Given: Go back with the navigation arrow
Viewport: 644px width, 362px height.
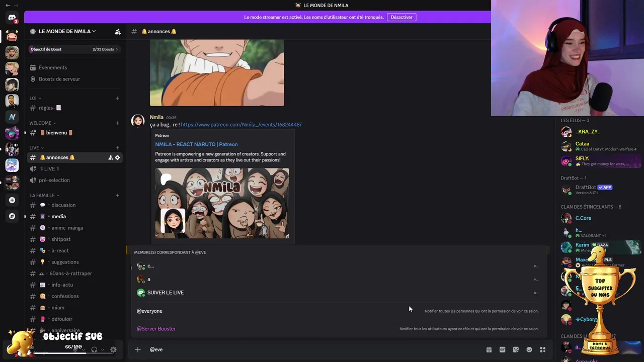Looking at the screenshot, I should pyautogui.click(x=8, y=5).
